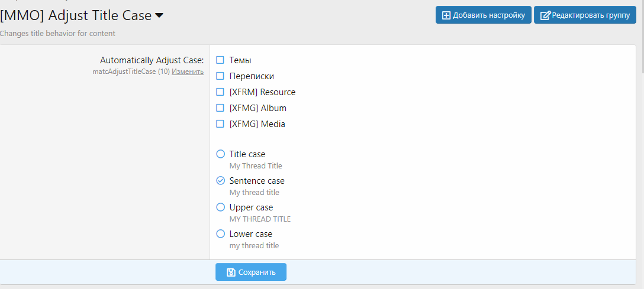Click the Изменить link
644x289 pixels.
click(x=188, y=72)
